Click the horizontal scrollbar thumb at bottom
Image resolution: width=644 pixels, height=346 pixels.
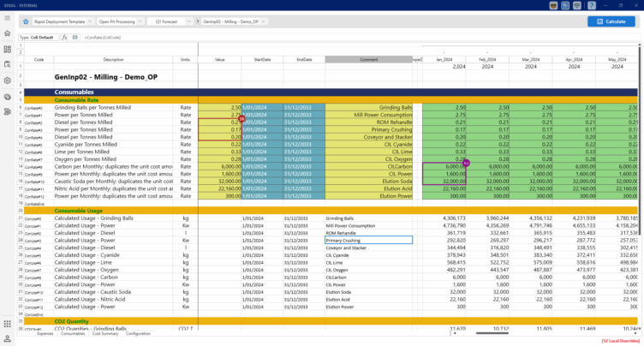point(492,333)
